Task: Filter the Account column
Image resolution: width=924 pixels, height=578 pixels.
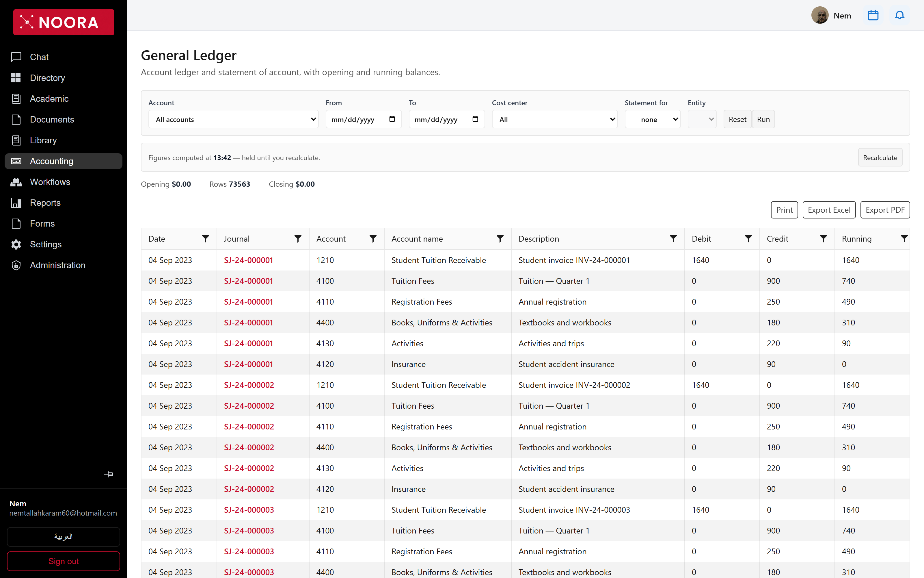Action: [373, 238]
